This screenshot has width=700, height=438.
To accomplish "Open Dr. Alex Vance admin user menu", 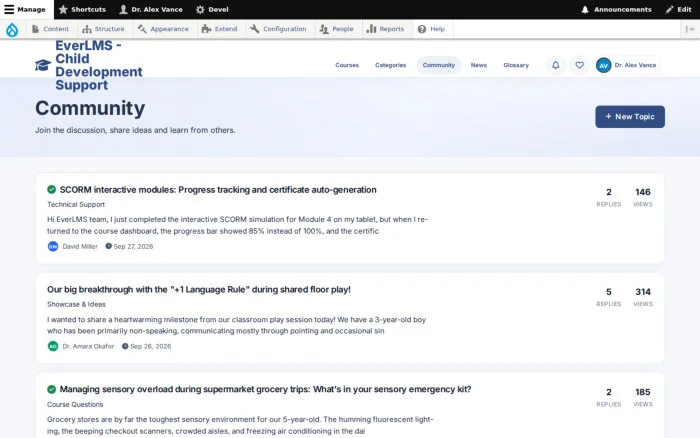I will pyautogui.click(x=151, y=9).
